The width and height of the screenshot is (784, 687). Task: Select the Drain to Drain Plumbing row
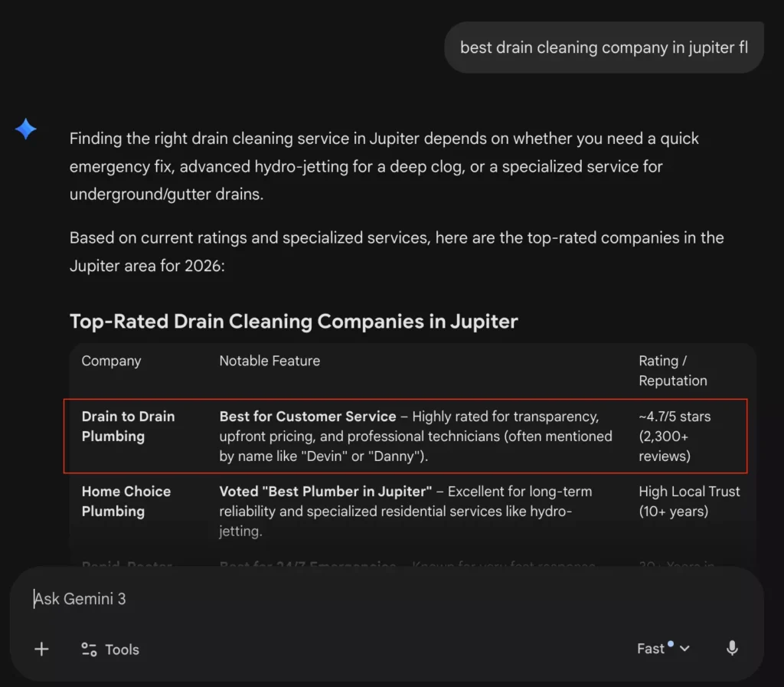pos(128,427)
